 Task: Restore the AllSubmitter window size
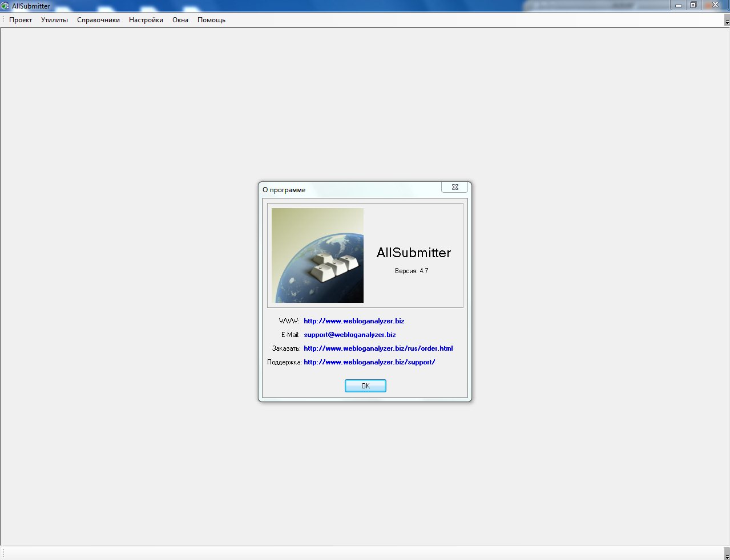pyautogui.click(x=693, y=5)
